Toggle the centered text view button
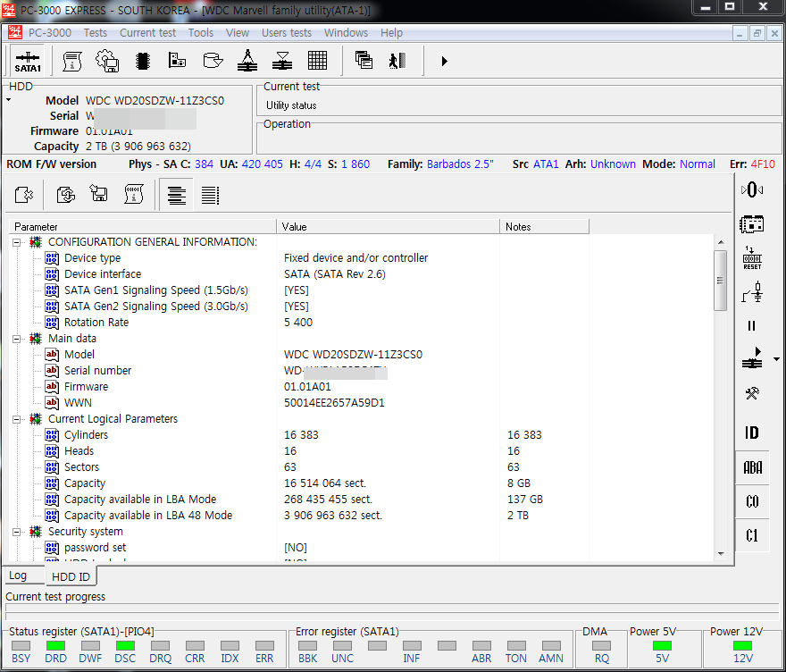The height and width of the screenshot is (672, 786). [177, 195]
